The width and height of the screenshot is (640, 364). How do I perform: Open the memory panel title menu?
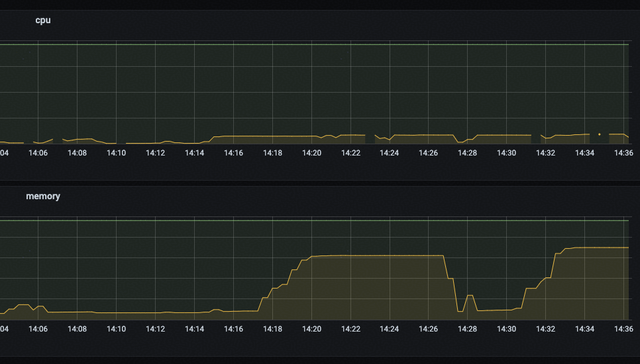coord(43,196)
